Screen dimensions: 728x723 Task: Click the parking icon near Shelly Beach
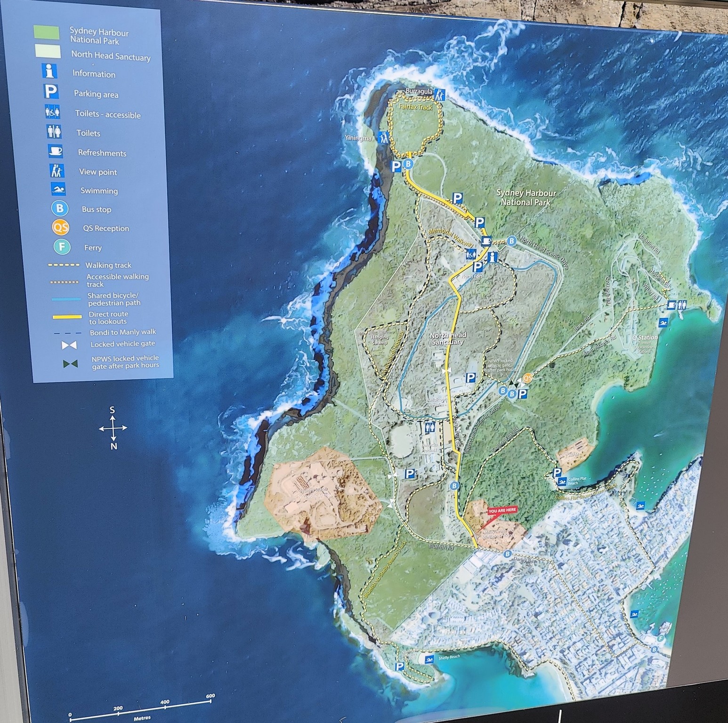tap(399, 667)
